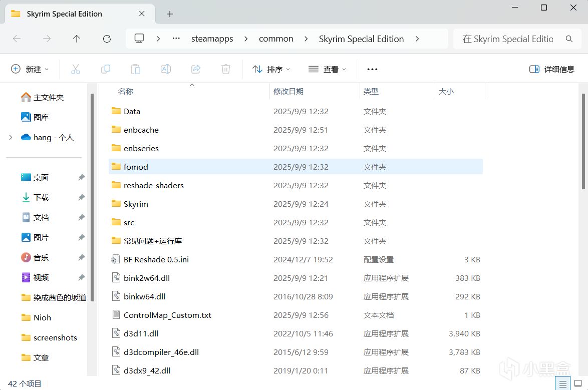Switch to large thumbnails view in status bar
The width and height of the screenshot is (588, 390).
578,383
